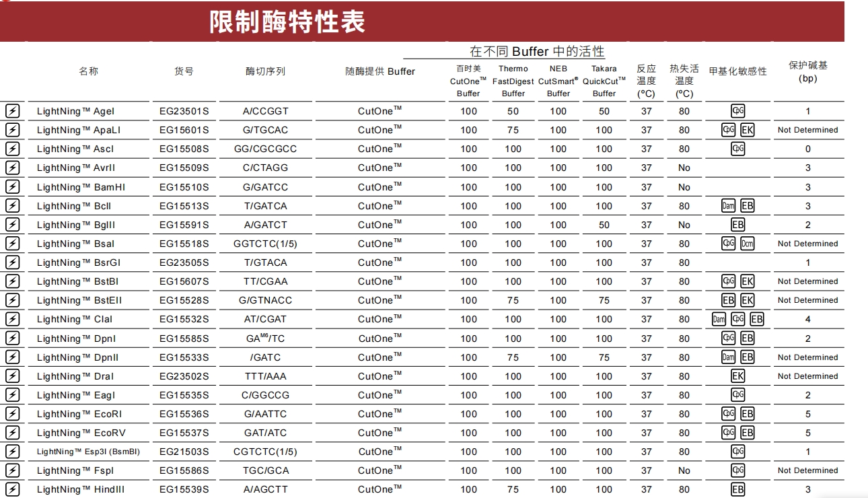Select the lightning icon in the BsaI row
Screen dimensions: 868x498
pos(12,244)
